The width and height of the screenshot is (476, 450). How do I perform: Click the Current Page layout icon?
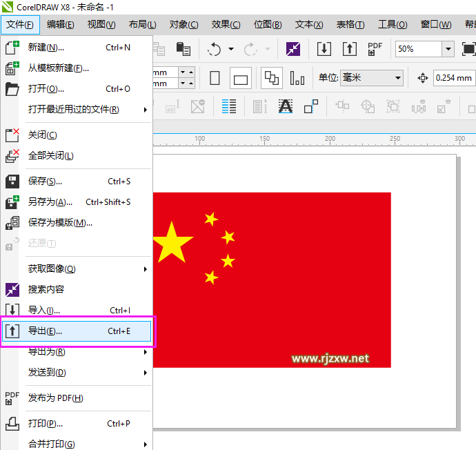click(x=297, y=78)
